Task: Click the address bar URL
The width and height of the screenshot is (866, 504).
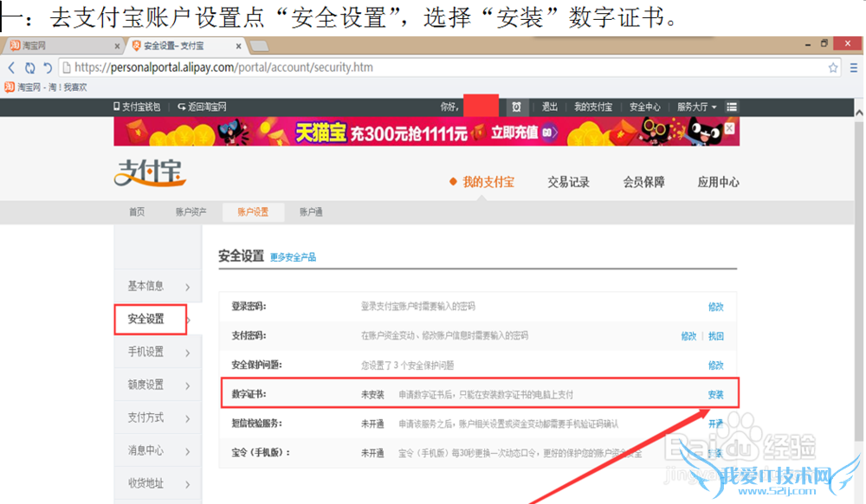Action: pos(223,68)
